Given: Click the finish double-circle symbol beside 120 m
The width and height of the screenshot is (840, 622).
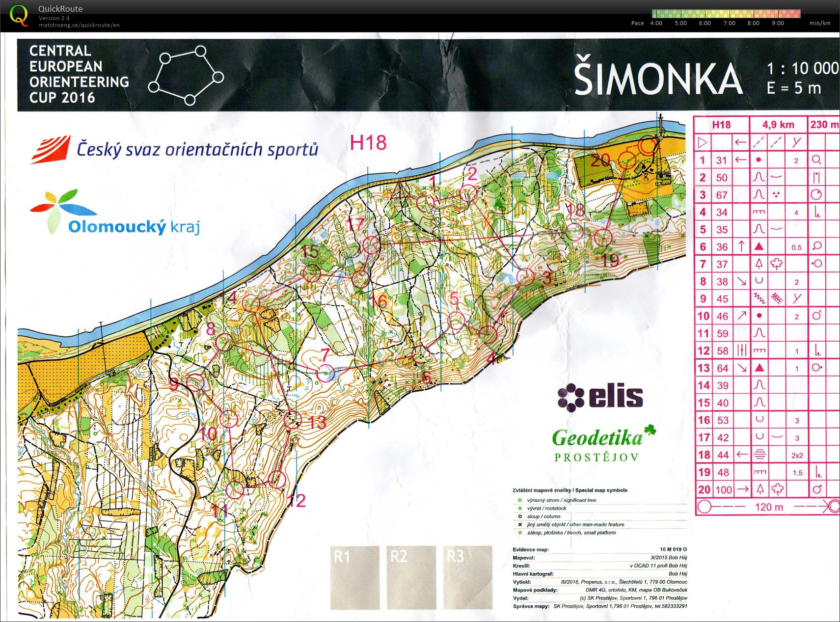Looking at the screenshot, I should [835, 507].
